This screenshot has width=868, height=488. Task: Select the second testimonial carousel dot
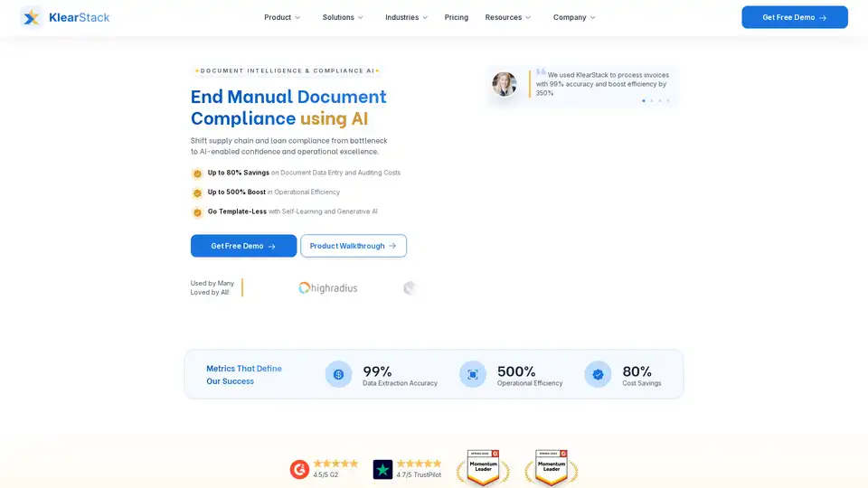point(652,100)
